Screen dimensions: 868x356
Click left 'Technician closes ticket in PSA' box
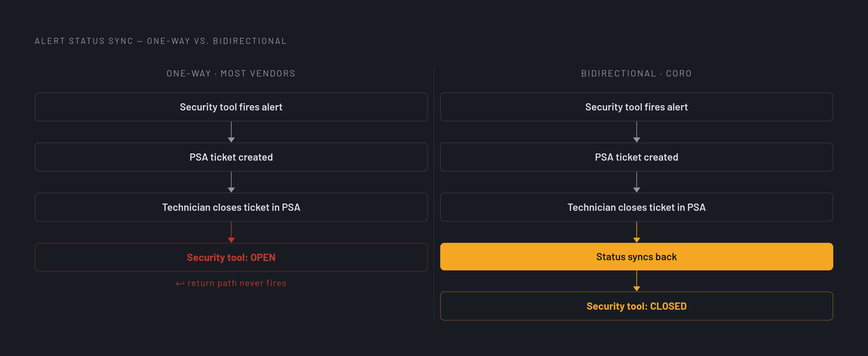(231, 207)
